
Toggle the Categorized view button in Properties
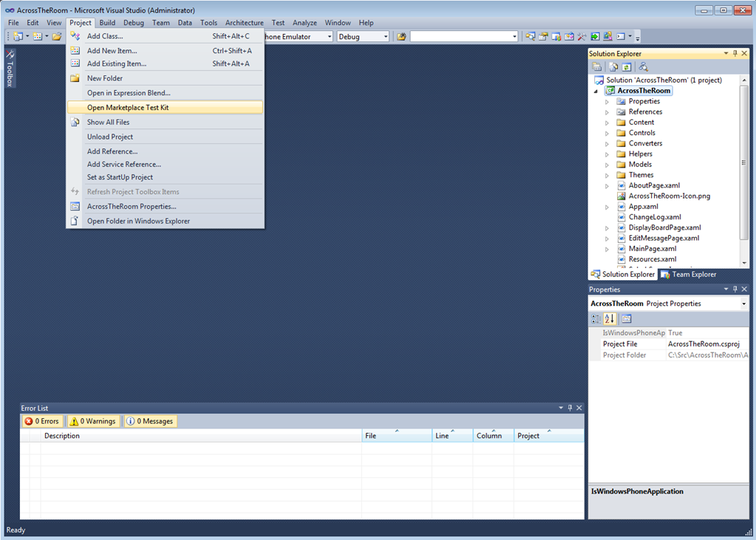point(596,319)
